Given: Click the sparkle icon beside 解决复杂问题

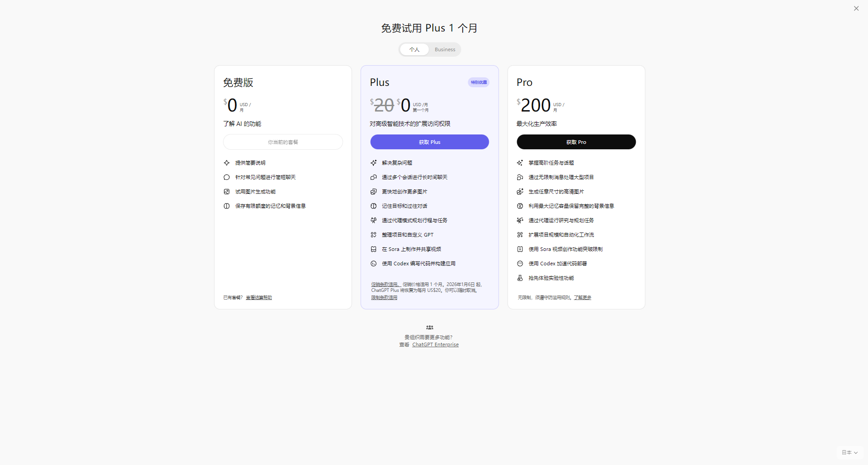Looking at the screenshot, I should coord(373,163).
